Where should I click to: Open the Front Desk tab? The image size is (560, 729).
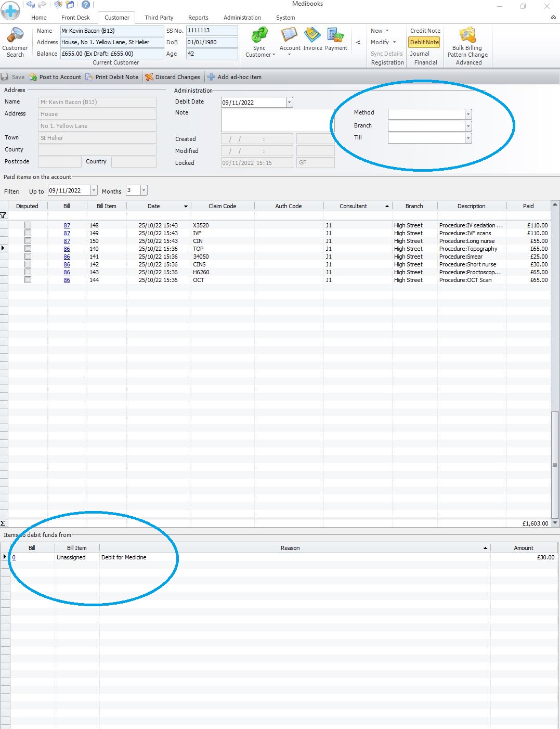[x=75, y=18]
